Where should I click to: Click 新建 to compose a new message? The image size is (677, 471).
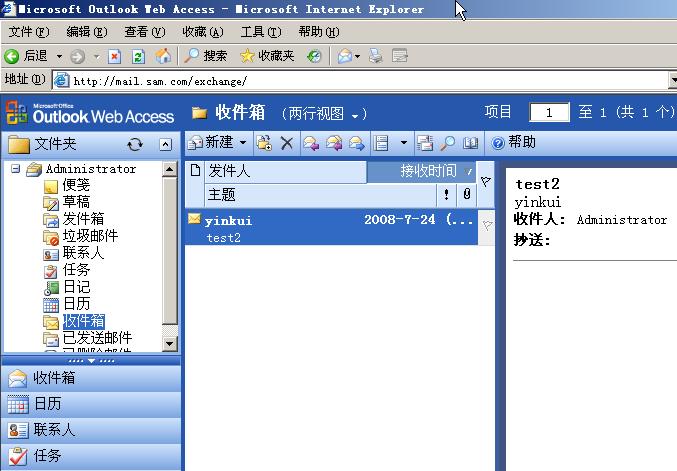(211, 142)
